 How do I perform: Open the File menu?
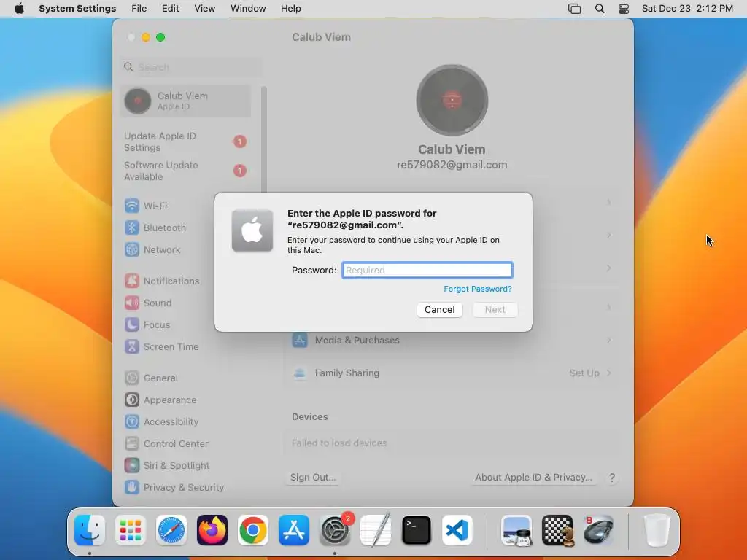tap(139, 9)
